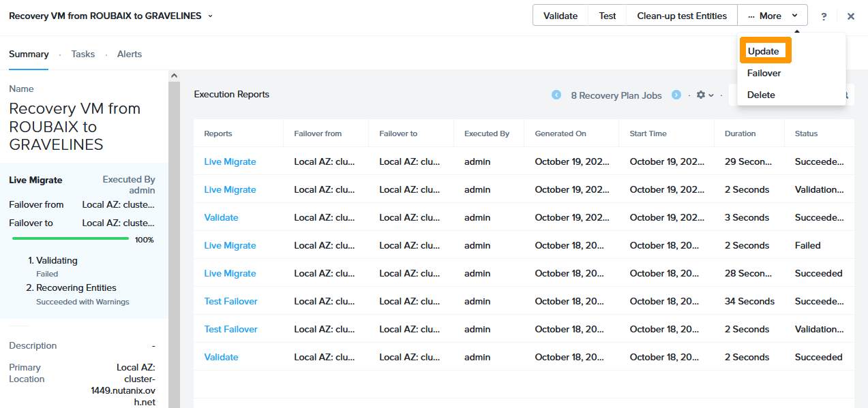Click the Validate button in the header
Viewport: 868px width, 408px height.
pos(560,15)
